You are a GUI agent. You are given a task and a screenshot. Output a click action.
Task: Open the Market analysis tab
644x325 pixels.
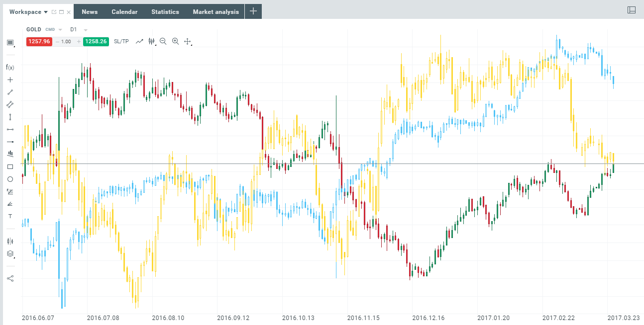coord(215,12)
